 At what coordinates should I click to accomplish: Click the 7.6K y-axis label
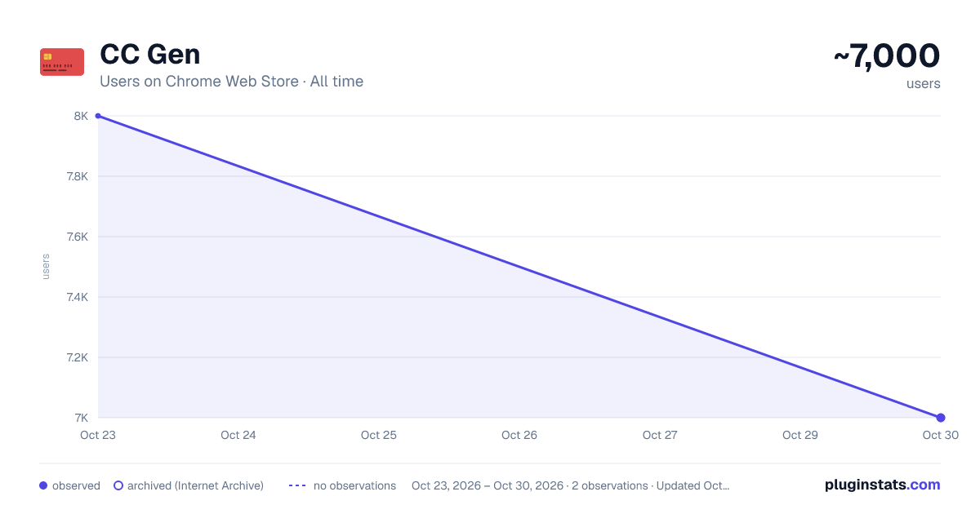[78, 237]
